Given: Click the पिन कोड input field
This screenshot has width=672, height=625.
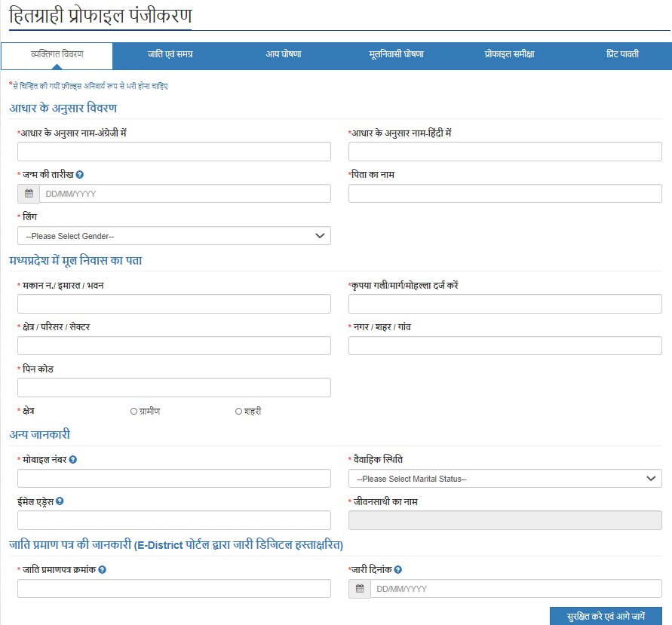Looking at the screenshot, I should (x=173, y=388).
